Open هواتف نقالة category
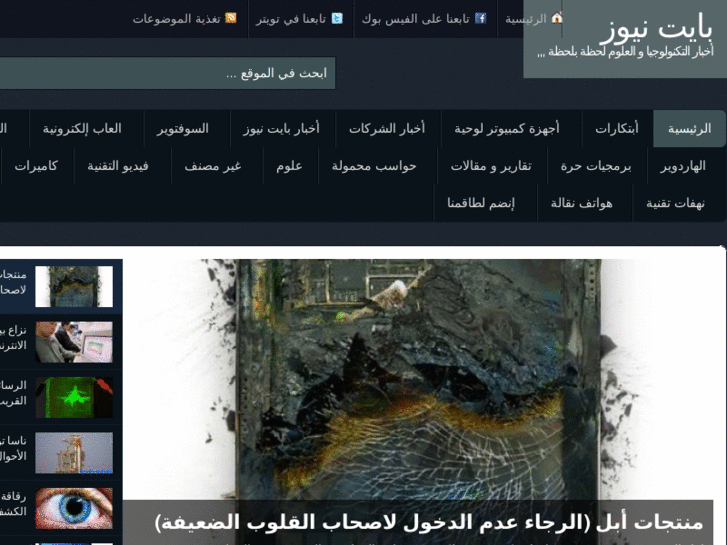Image resolution: width=727 pixels, height=545 pixels. coord(581,203)
